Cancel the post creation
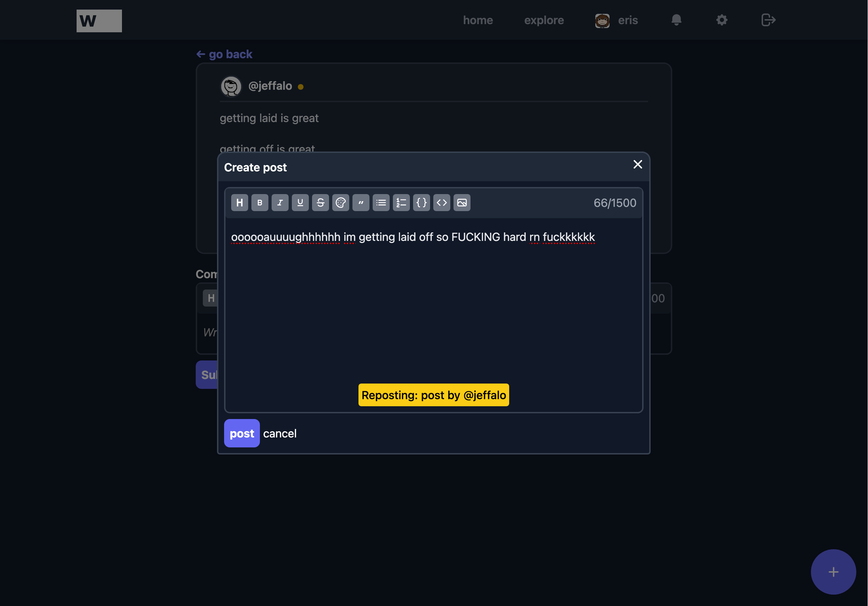Image resolution: width=868 pixels, height=606 pixels. [x=280, y=434]
